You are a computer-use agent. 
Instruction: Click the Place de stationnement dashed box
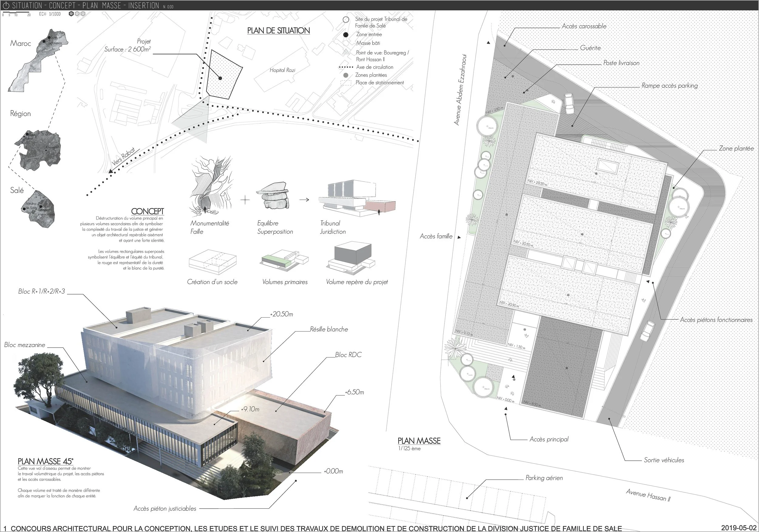click(346, 83)
